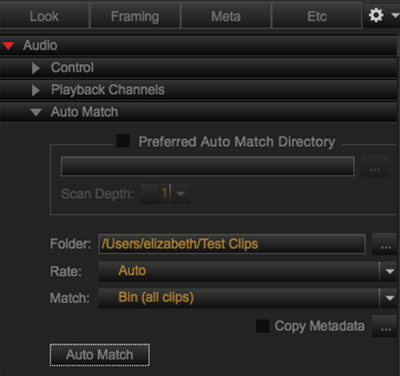
Task: Click the small arrow beside the gear
Action: [395, 15]
